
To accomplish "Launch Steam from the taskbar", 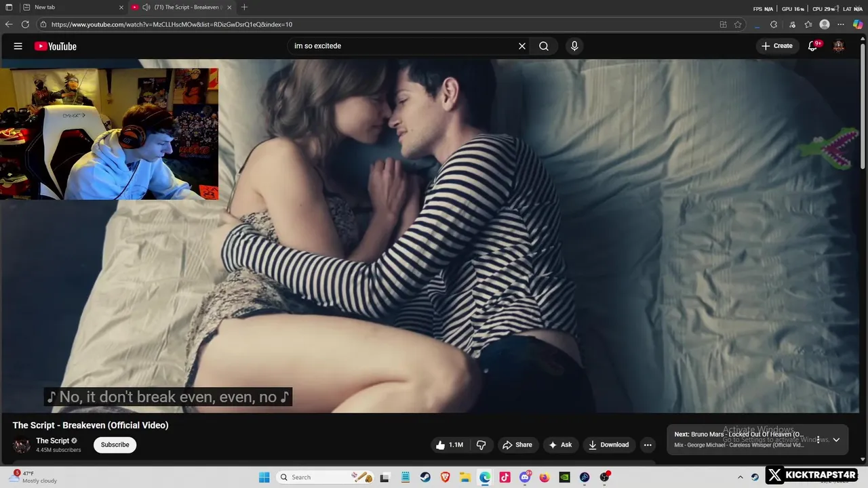I will click(425, 477).
